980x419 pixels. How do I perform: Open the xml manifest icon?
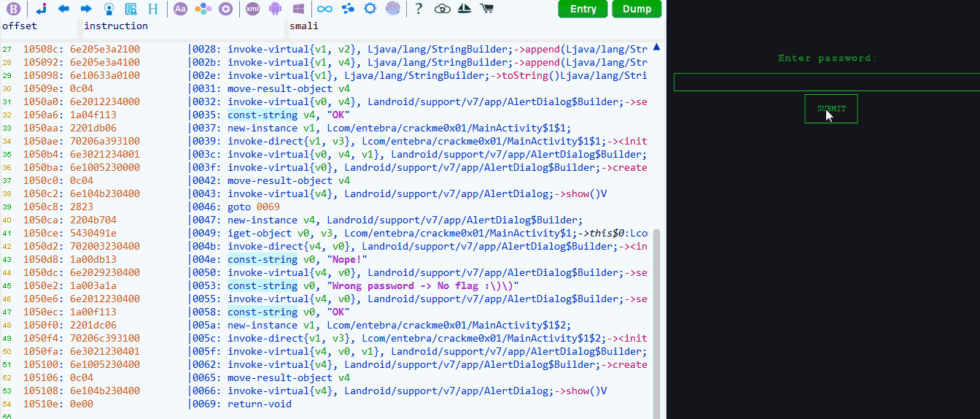click(252, 9)
